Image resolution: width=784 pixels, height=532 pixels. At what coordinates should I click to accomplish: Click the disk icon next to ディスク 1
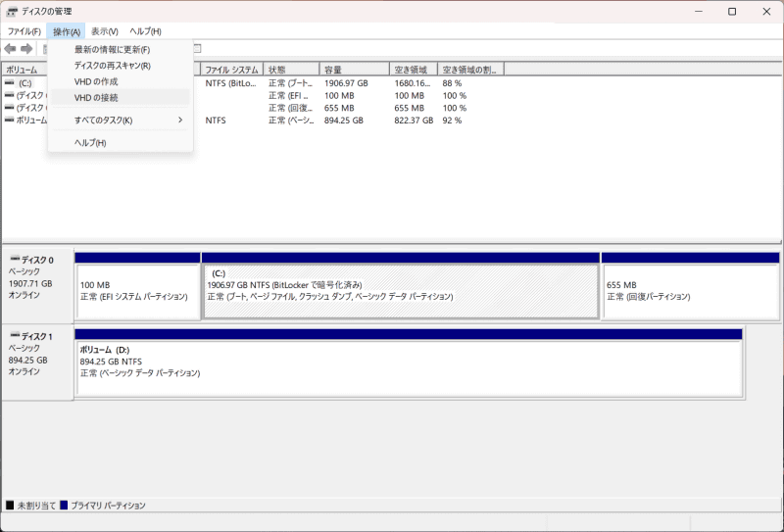(15, 335)
